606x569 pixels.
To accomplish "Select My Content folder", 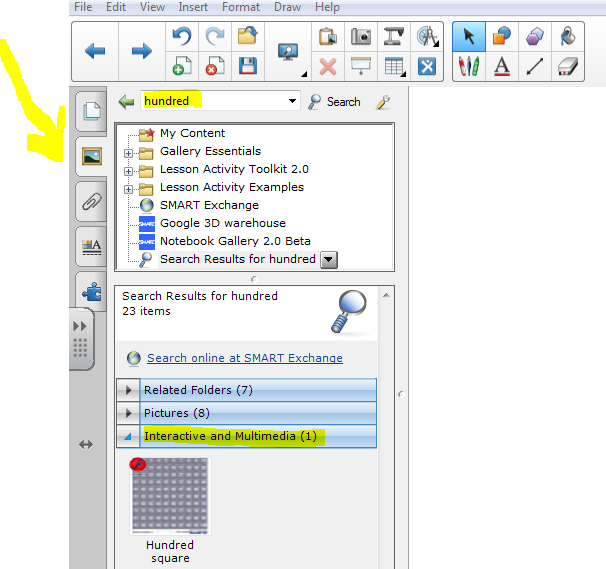I will point(192,133).
